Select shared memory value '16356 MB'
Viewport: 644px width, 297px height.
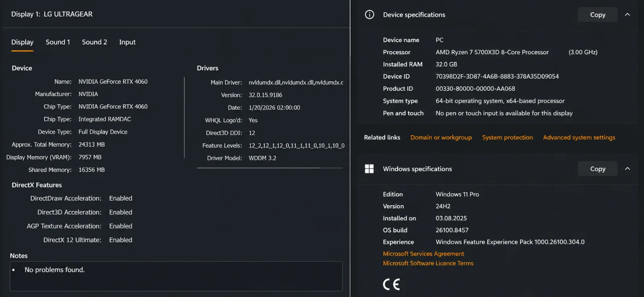coord(91,170)
